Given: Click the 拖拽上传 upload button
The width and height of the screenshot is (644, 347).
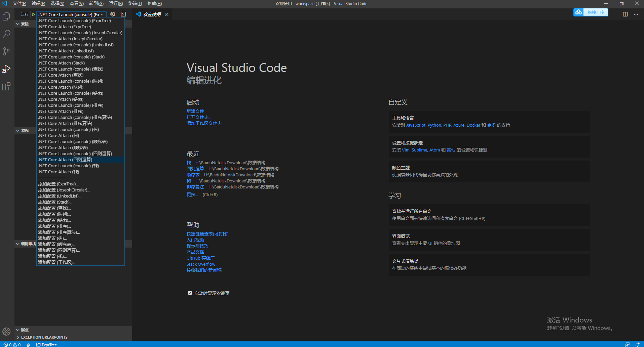Looking at the screenshot, I should tap(596, 12).
